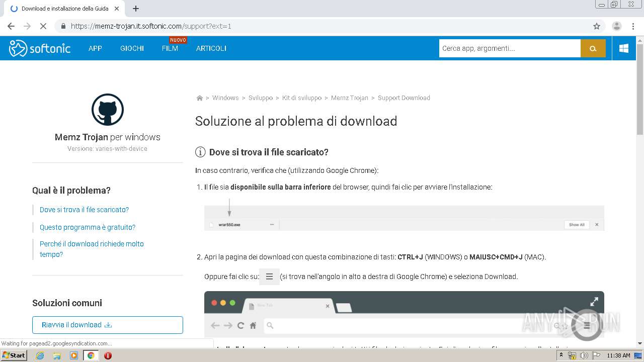Click the breadcrumb home icon
The image size is (644, 362).
coord(199,98)
